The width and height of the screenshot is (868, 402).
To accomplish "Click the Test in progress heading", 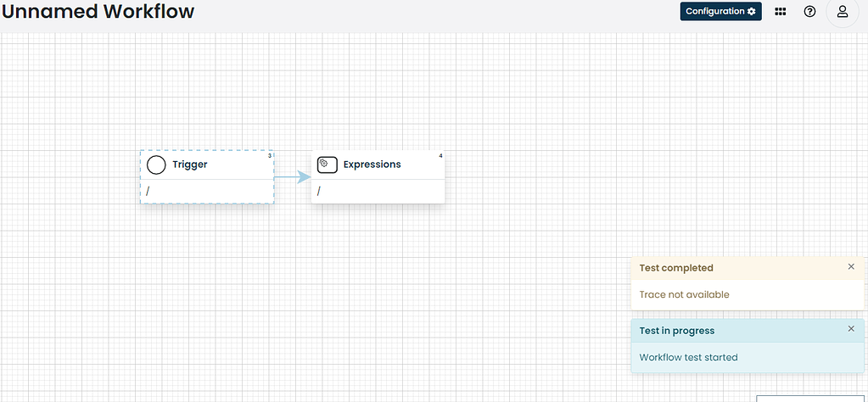I will coord(677,331).
